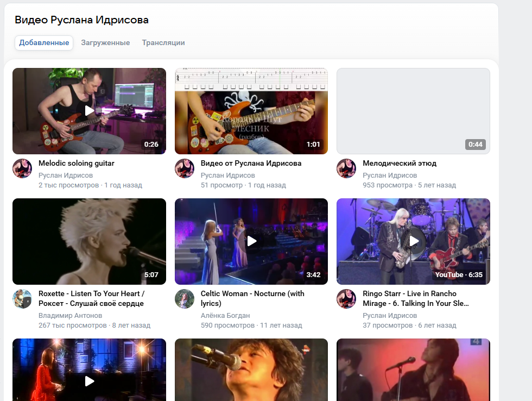
Task: Open the Загруженные tab
Action: click(105, 43)
